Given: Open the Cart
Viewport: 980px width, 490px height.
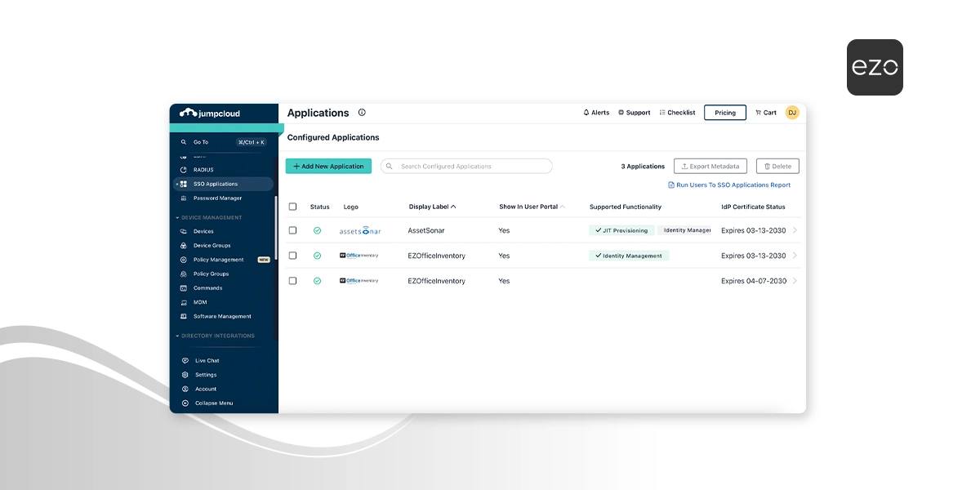Looking at the screenshot, I should (764, 112).
